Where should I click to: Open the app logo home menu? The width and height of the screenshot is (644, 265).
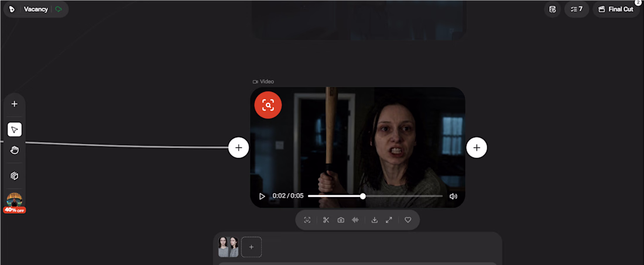(12, 9)
